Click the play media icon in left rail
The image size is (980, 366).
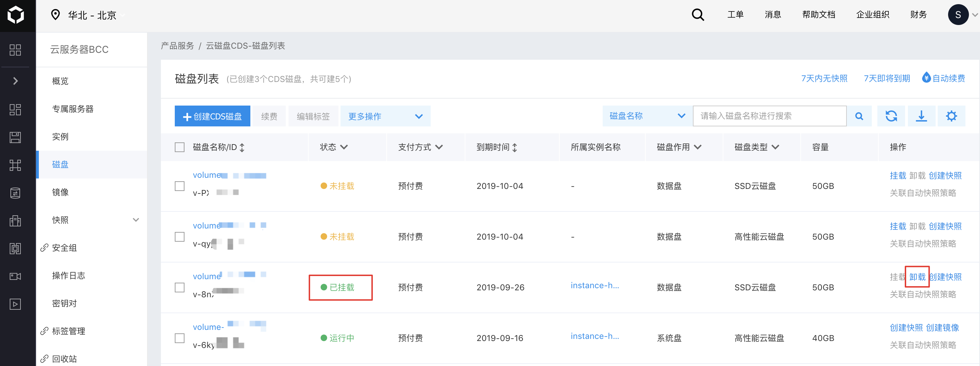point(15,304)
